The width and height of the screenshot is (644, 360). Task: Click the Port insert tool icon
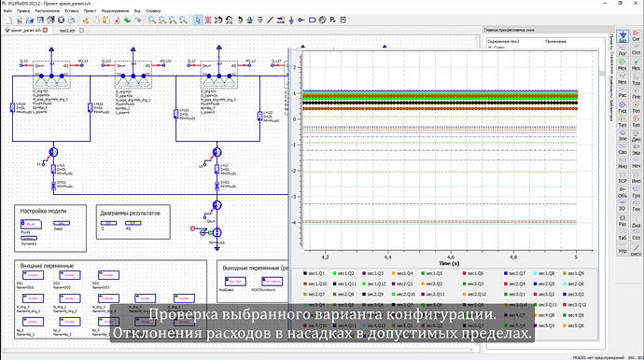[301, 20]
